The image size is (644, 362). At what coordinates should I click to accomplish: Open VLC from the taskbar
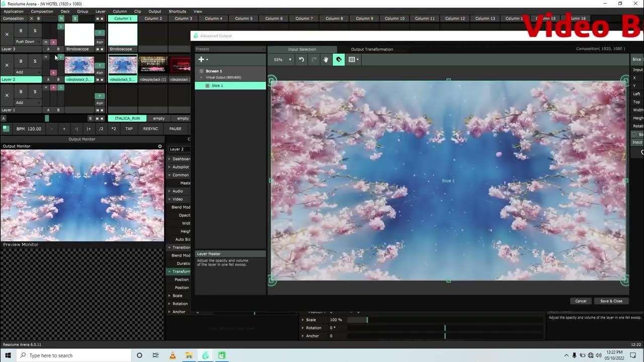click(x=173, y=355)
